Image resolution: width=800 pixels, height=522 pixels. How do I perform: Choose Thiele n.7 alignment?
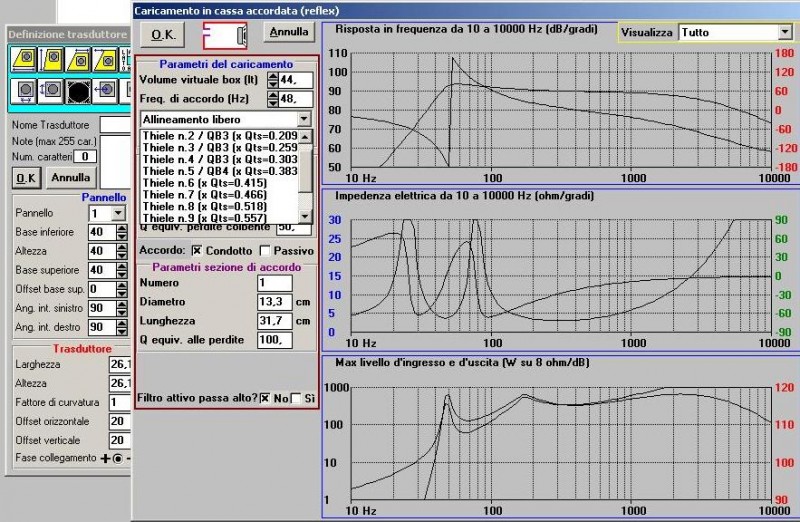tap(220, 194)
